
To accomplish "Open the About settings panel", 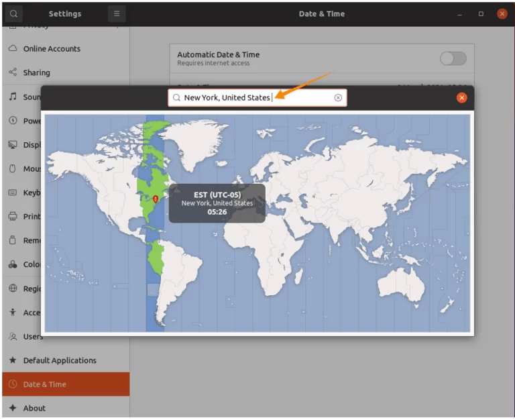I will [66, 408].
